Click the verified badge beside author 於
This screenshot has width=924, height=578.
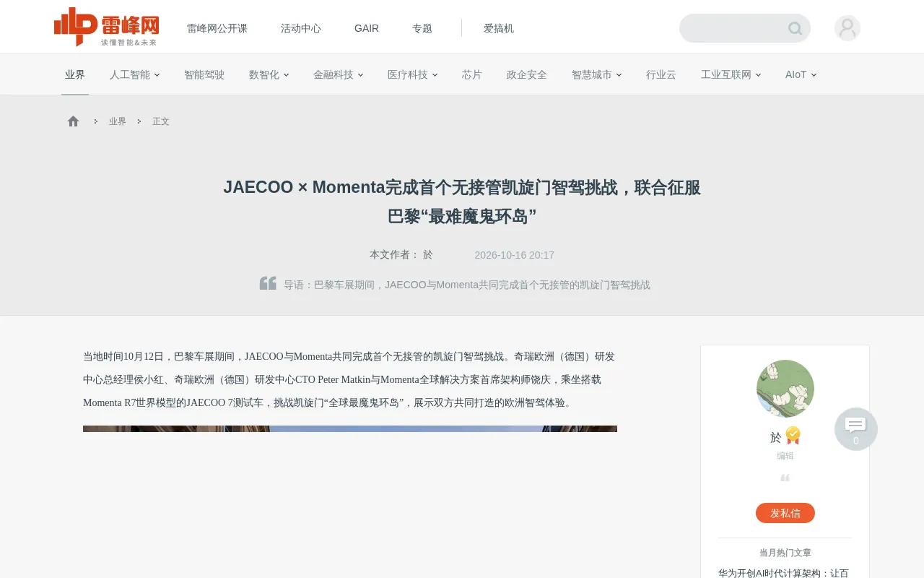click(x=793, y=435)
